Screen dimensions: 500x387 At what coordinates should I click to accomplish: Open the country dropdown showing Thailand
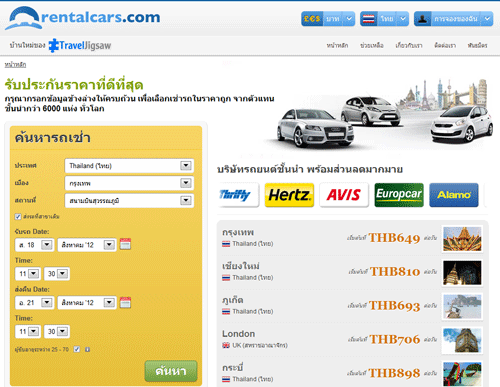(x=129, y=166)
